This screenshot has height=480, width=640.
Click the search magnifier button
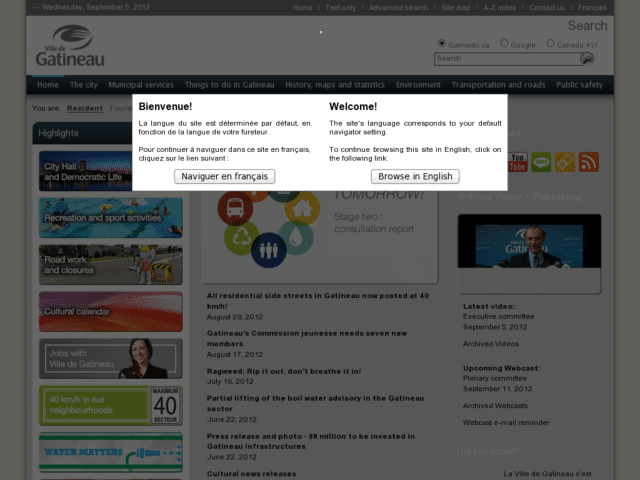tap(587, 59)
